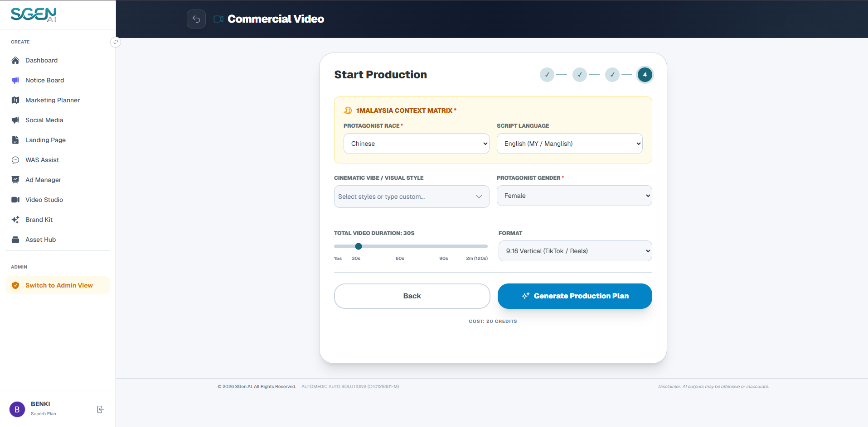Click the Landing Page document icon
Image resolution: width=868 pixels, height=427 pixels.
[x=15, y=140]
